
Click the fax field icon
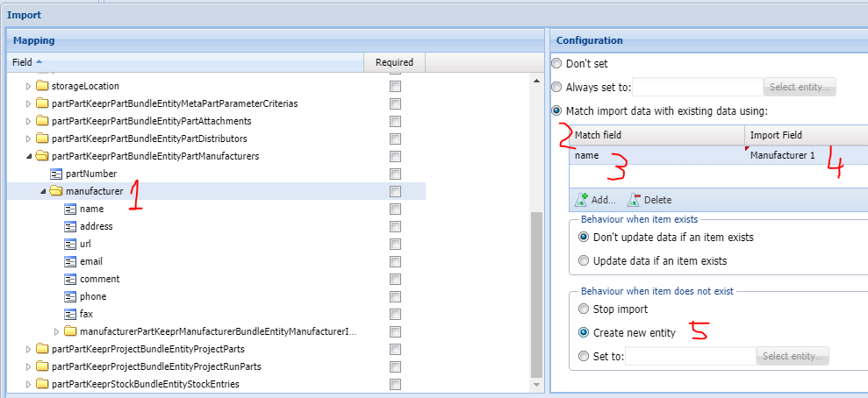(x=70, y=314)
